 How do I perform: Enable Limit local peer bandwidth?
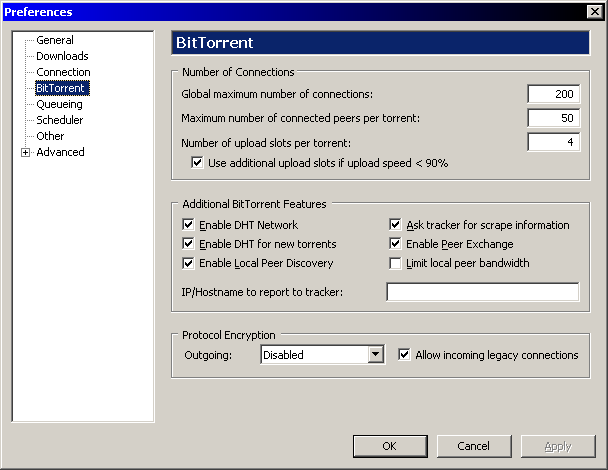click(395, 263)
